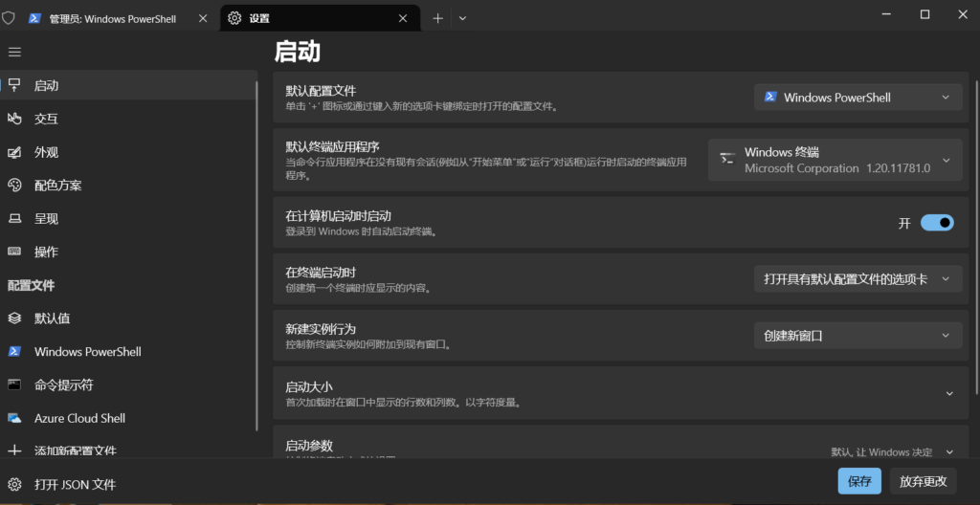
Task: Click the 呈现 rendering icon
Action: click(14, 219)
